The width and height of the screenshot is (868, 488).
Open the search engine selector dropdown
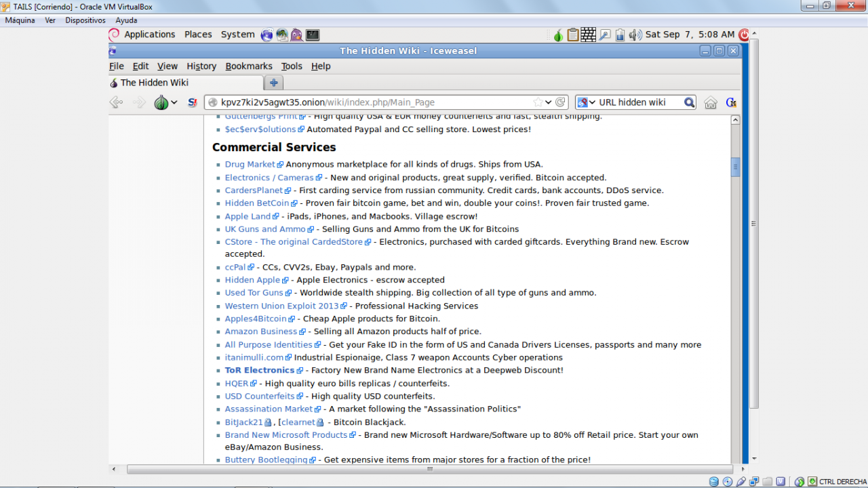coord(586,102)
